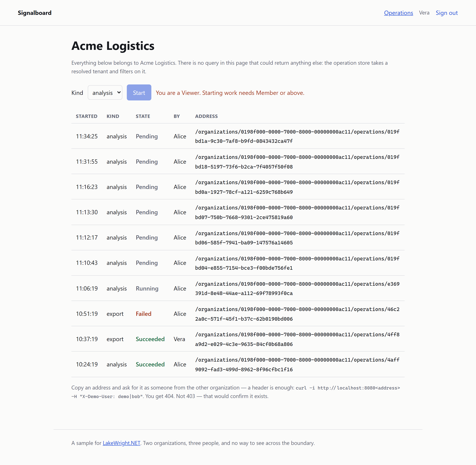Image resolution: width=476 pixels, height=465 pixels.
Task: Click the Viewer permission warning message
Action: click(x=230, y=93)
